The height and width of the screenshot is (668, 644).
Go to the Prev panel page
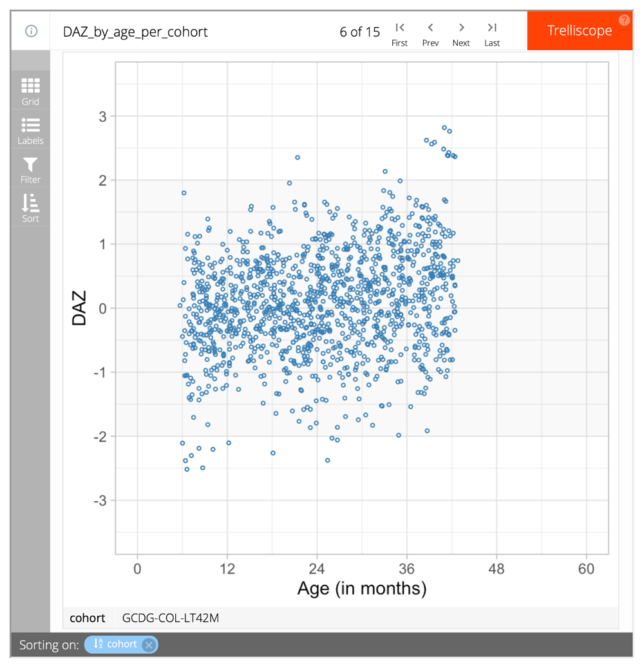(430, 33)
